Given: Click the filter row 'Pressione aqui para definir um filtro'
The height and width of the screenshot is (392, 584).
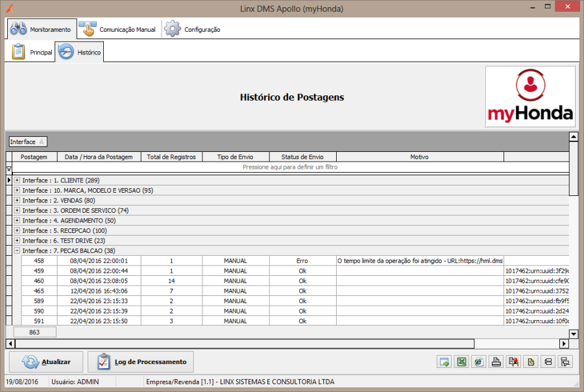Looking at the screenshot, I should pyautogui.click(x=290, y=167).
